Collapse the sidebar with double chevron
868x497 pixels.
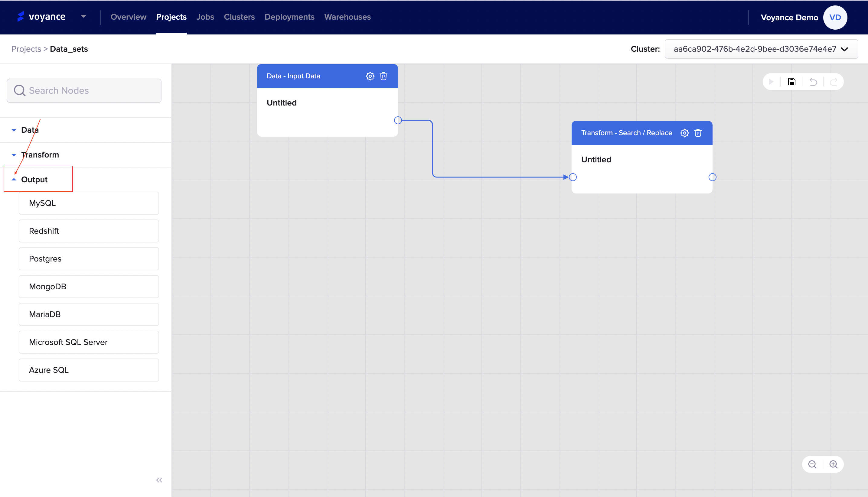click(159, 480)
